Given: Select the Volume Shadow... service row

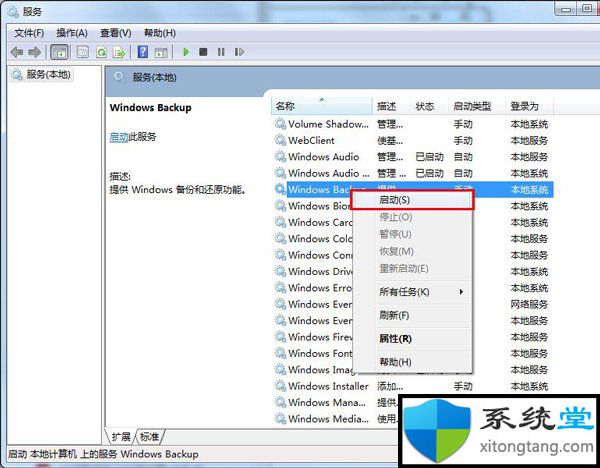Looking at the screenshot, I should click(x=412, y=124).
